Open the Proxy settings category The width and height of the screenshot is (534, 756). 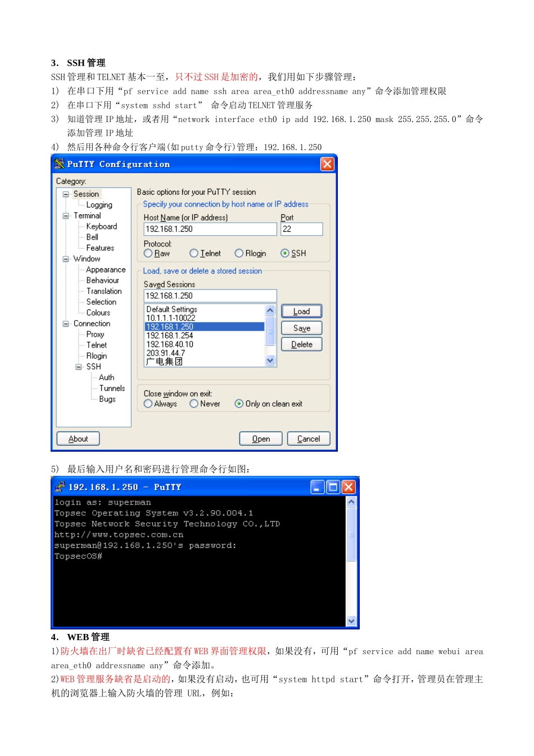pyautogui.click(x=95, y=334)
